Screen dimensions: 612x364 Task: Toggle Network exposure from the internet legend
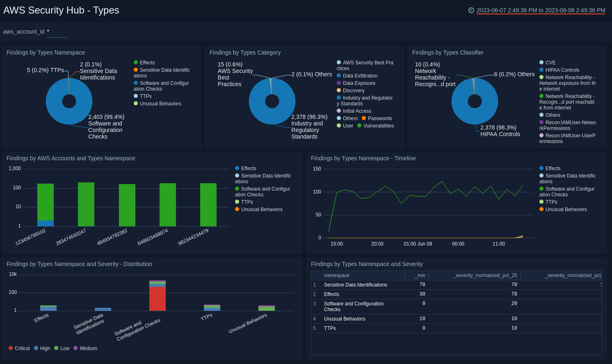pos(568,83)
